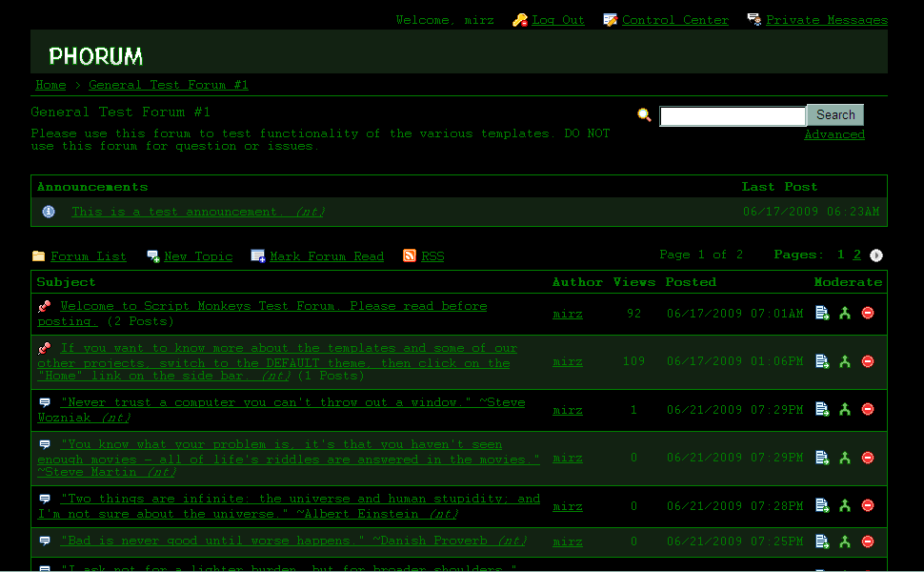Click the Log Out key icon

(520, 20)
